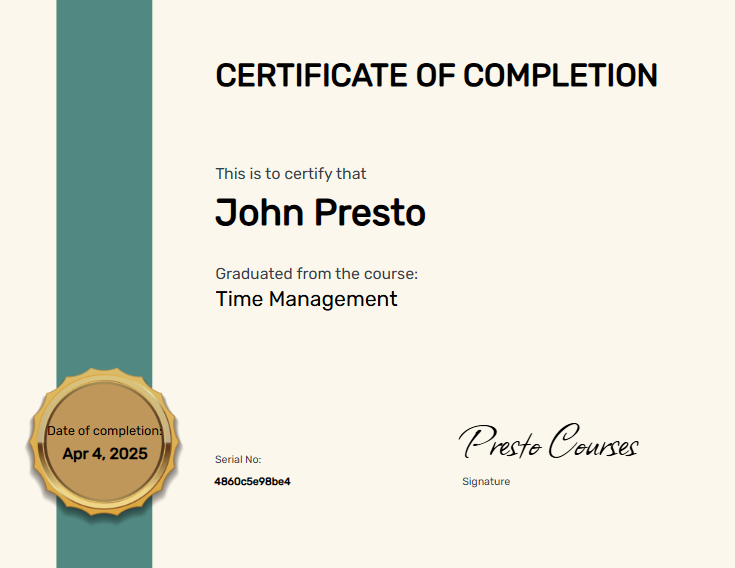
Task: Click the Presto Courses handwritten signature
Action: pos(548,441)
